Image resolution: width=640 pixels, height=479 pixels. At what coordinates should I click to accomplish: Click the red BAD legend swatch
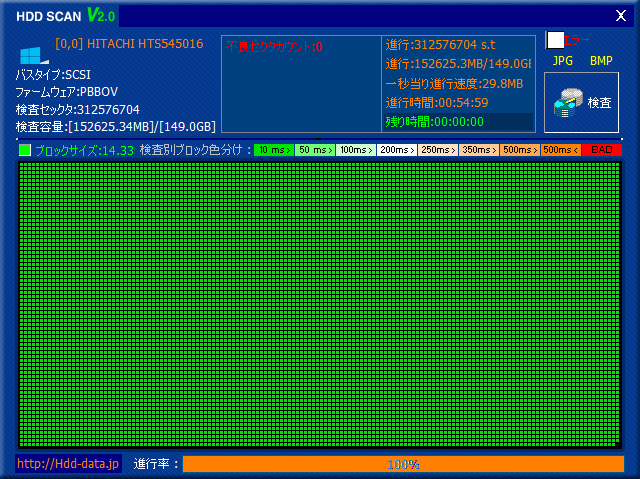click(601, 150)
